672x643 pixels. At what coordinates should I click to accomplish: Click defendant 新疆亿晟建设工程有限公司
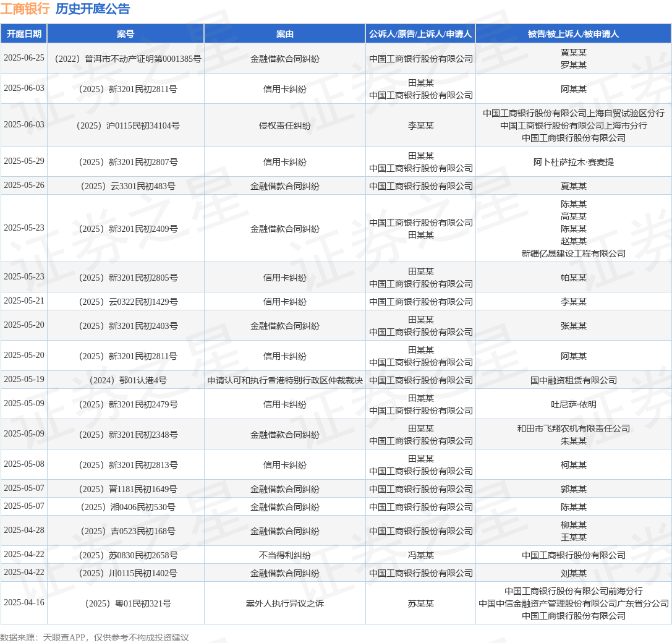pos(574,253)
